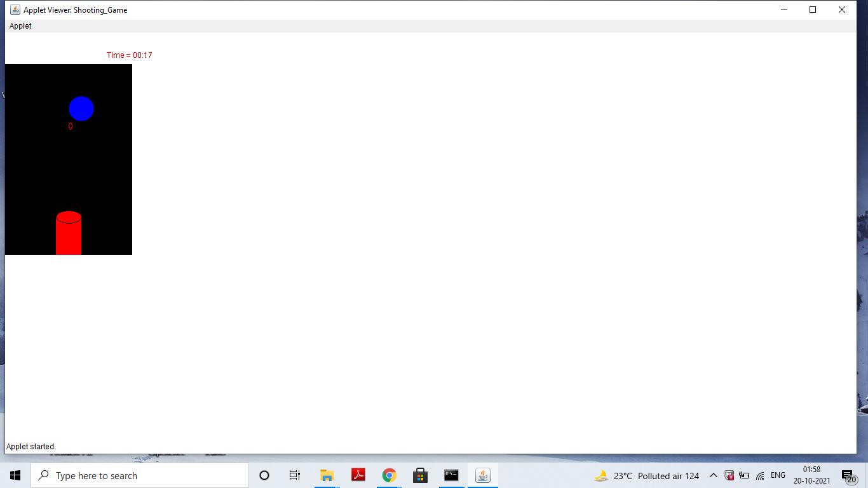Shoot the blue ball target
The width and height of the screenshot is (868, 488).
click(81, 108)
